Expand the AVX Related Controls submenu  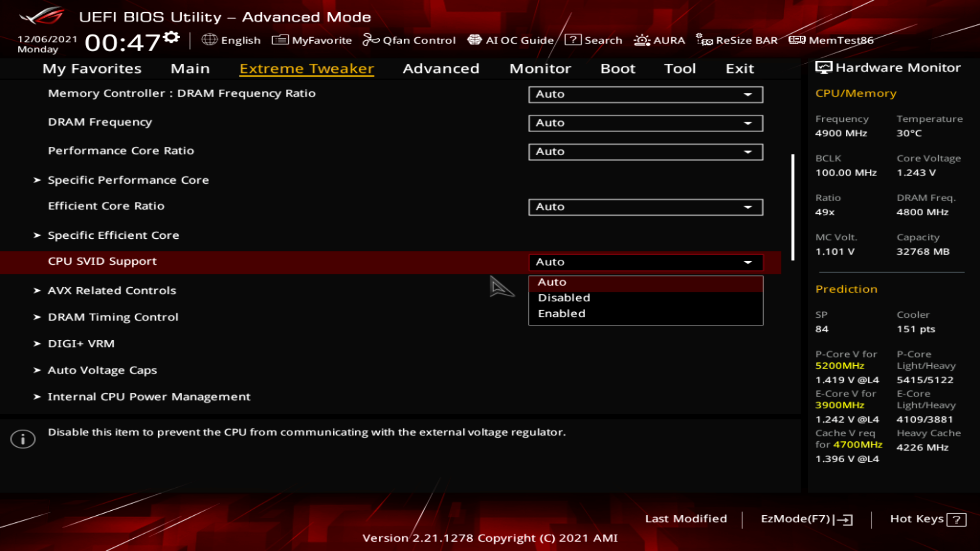112,290
